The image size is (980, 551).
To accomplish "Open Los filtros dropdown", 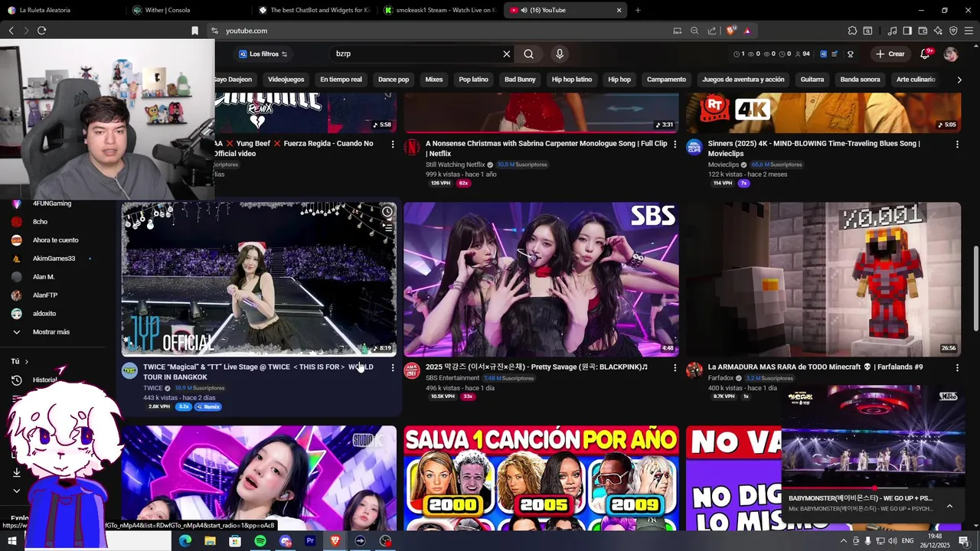I will coord(263,54).
